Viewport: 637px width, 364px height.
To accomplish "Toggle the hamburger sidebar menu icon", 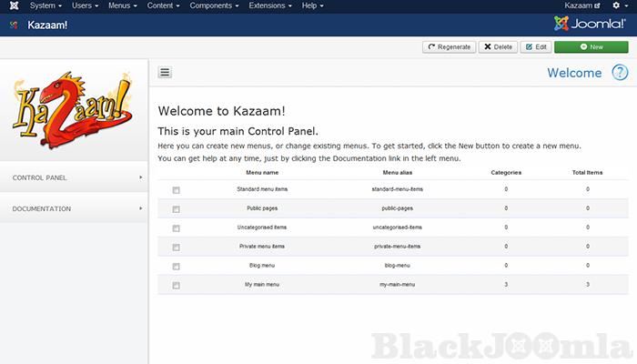I will [x=165, y=73].
